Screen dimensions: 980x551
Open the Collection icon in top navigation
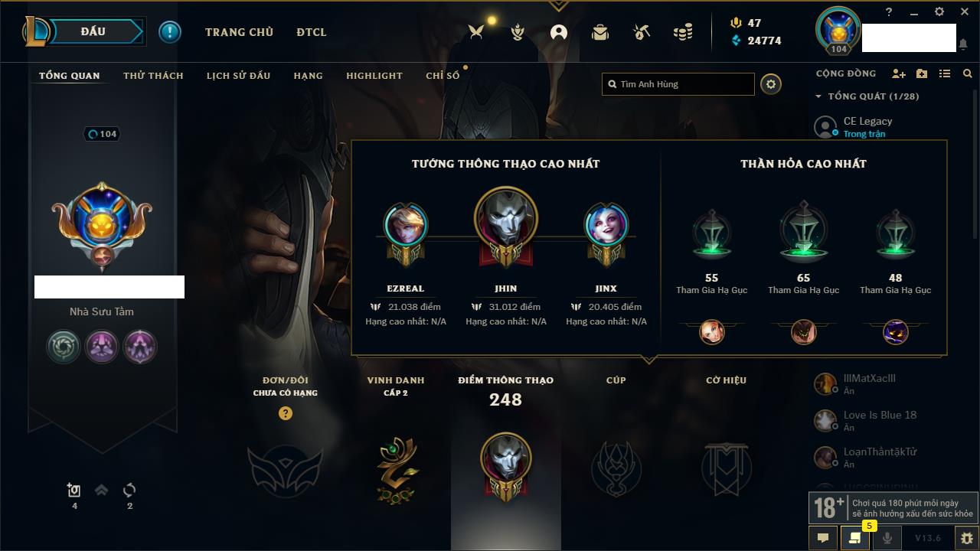pos(600,32)
